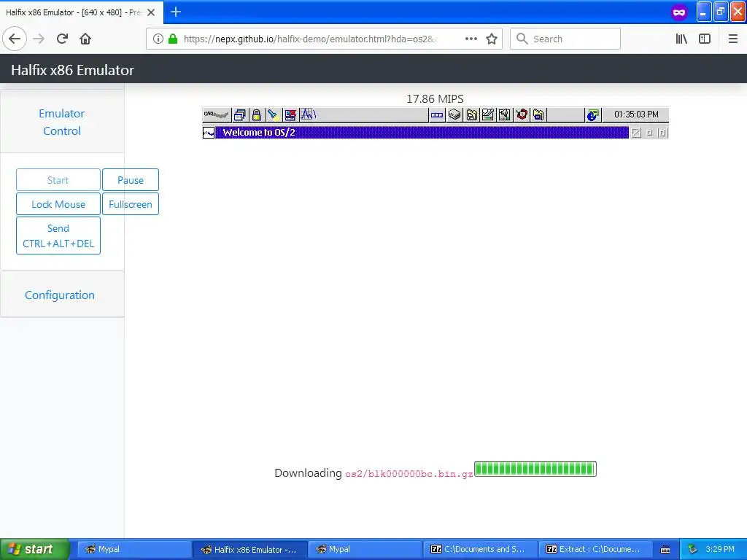Open the OS/2 system activity graph icon
Screen dimensions: 747x560
pos(308,114)
